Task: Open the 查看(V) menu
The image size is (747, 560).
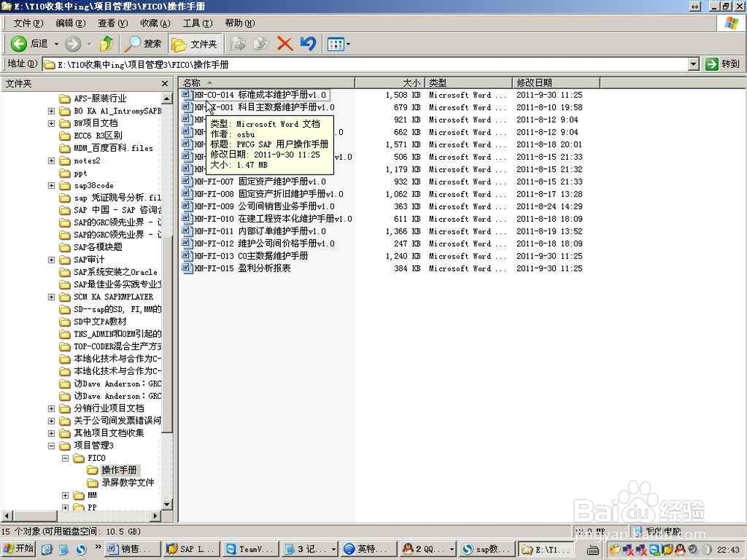Action: (x=113, y=23)
